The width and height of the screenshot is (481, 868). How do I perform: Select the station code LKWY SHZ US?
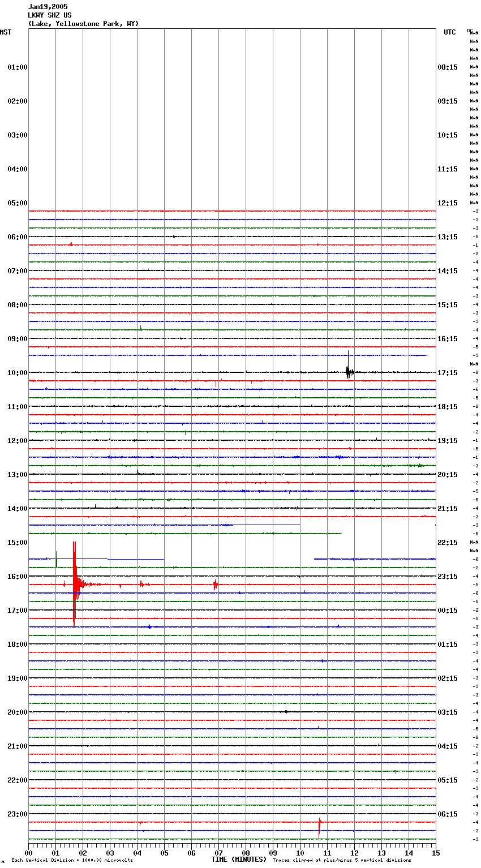50,15
